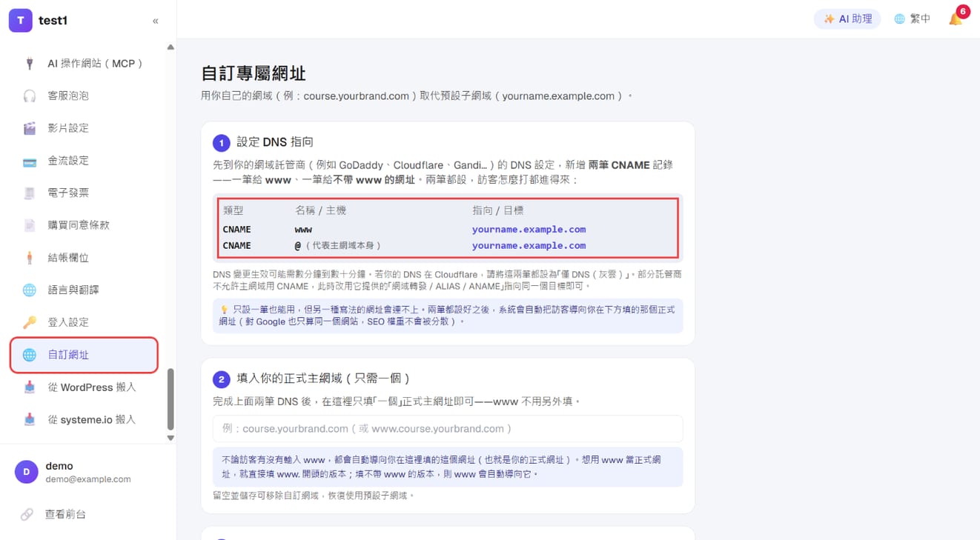Click the person icon for 結帳欄位
The image size is (980, 540).
[x=30, y=258]
